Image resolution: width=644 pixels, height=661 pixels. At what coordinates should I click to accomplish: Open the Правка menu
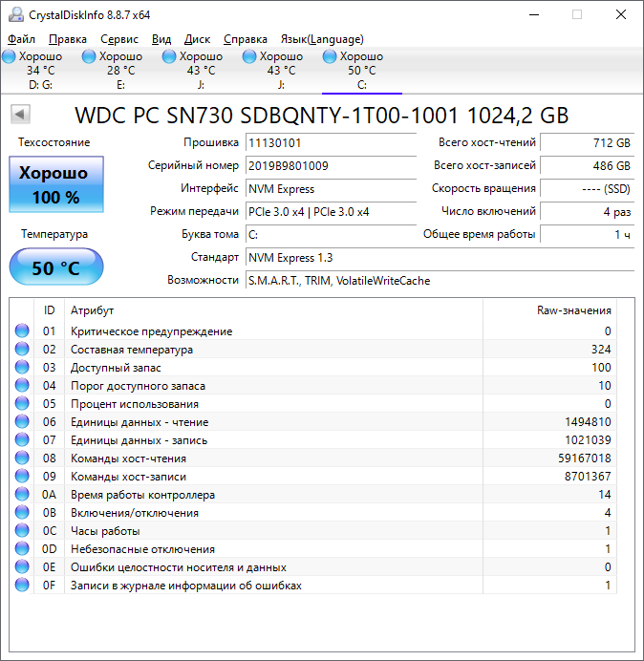(68, 39)
